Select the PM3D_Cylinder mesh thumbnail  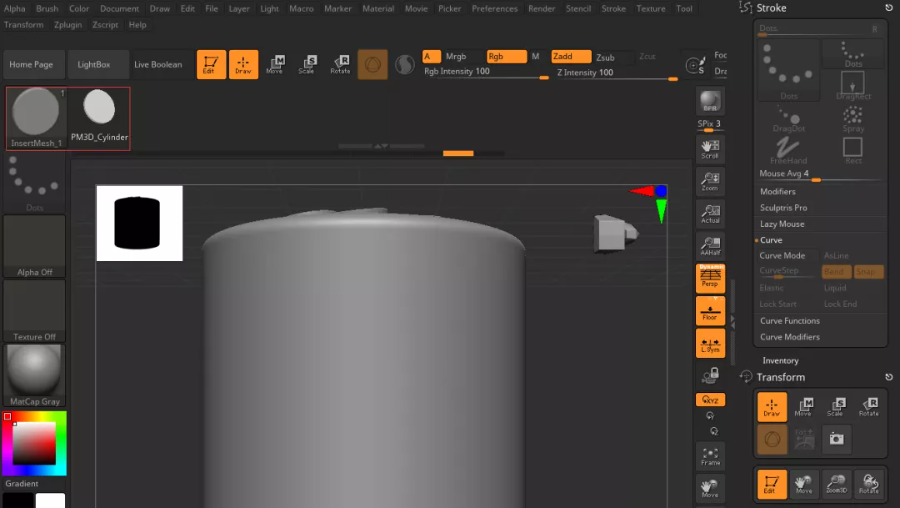(x=99, y=116)
